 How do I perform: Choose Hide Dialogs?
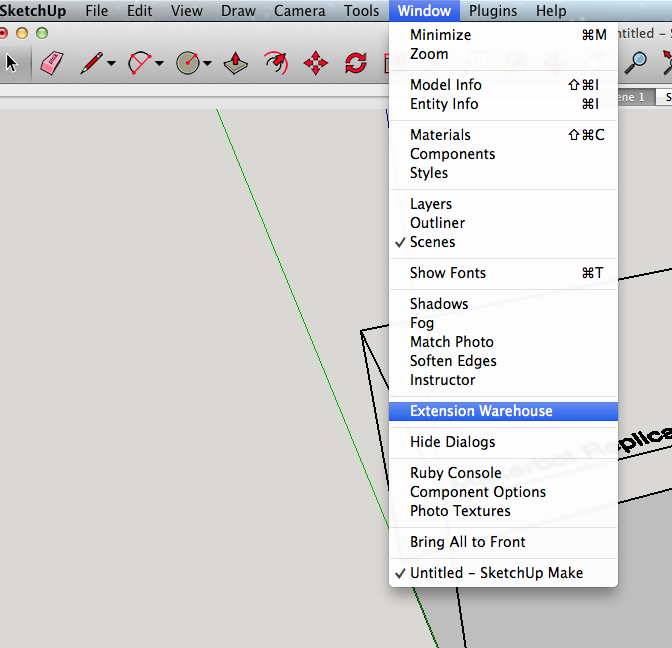click(x=503, y=442)
